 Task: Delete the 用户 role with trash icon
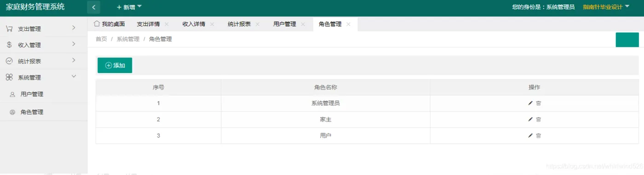(x=538, y=135)
